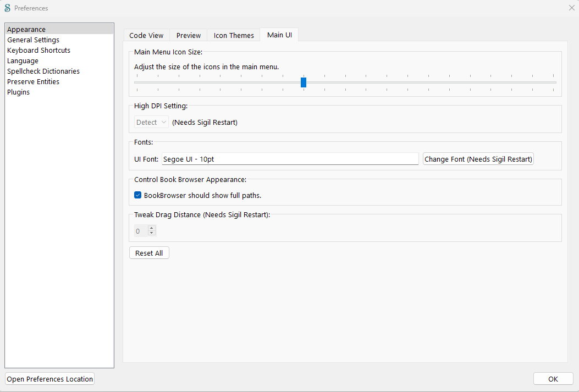
Task: Click the Reset All button
Action: pyautogui.click(x=149, y=253)
